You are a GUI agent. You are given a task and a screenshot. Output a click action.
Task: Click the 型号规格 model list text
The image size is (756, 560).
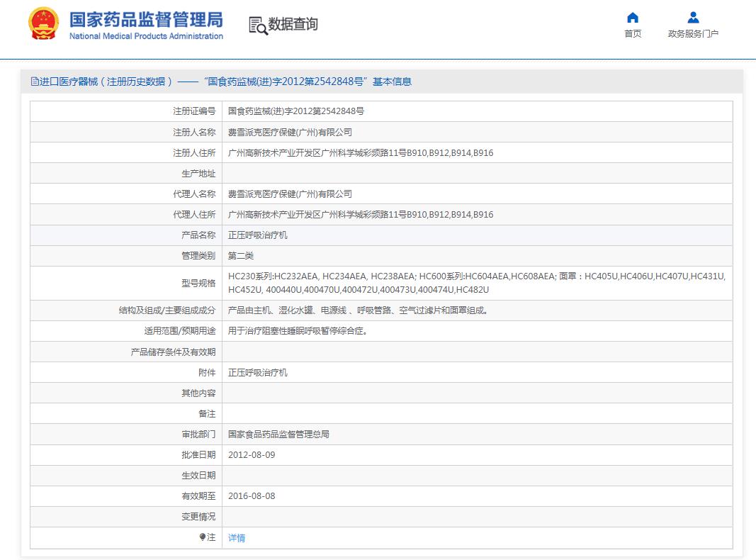476,283
